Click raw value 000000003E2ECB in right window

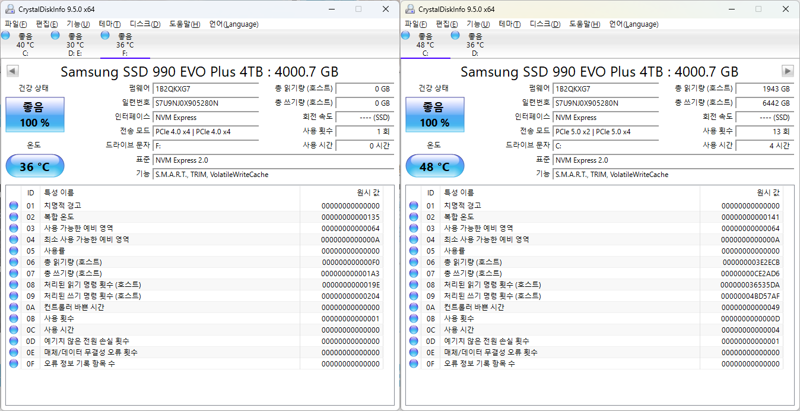(x=751, y=262)
